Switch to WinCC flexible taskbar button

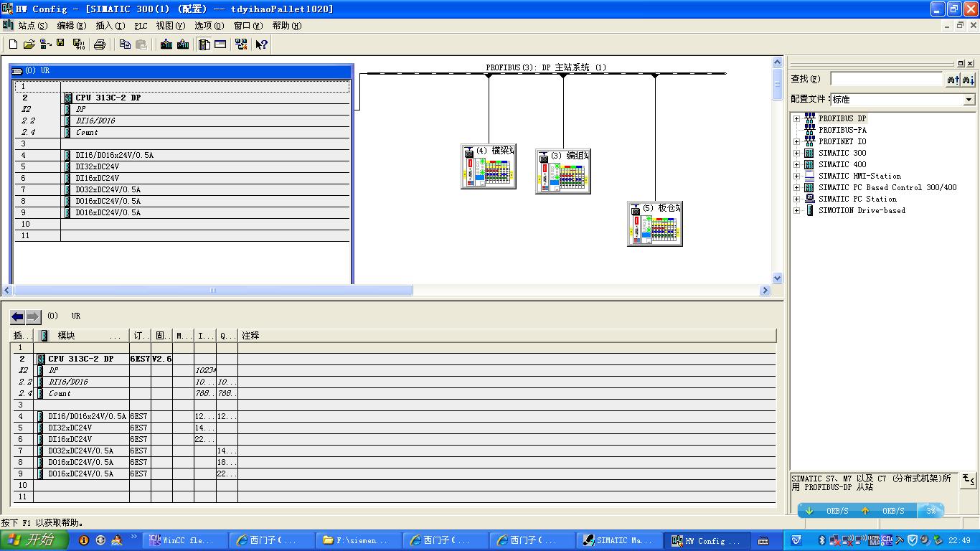point(187,541)
